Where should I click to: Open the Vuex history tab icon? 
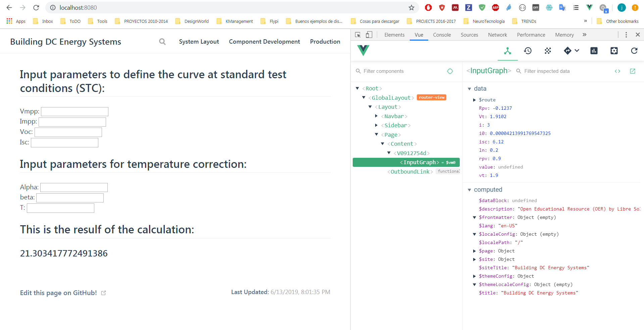528,51
